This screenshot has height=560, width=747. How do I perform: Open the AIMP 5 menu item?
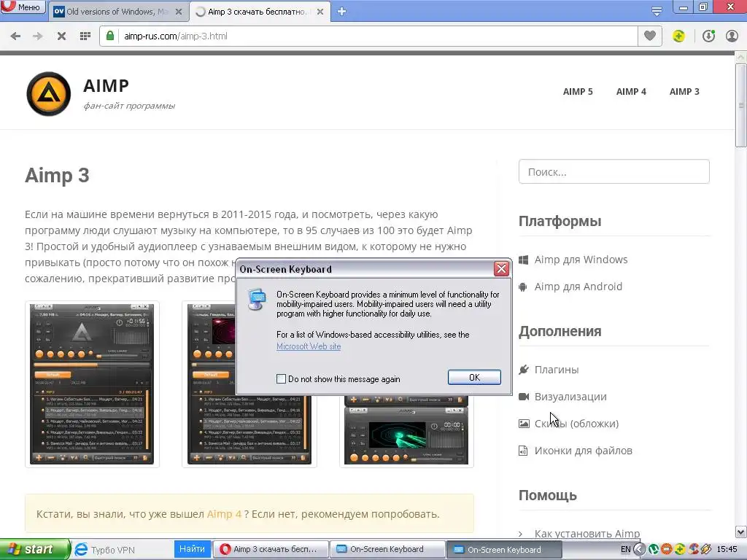[x=578, y=91]
